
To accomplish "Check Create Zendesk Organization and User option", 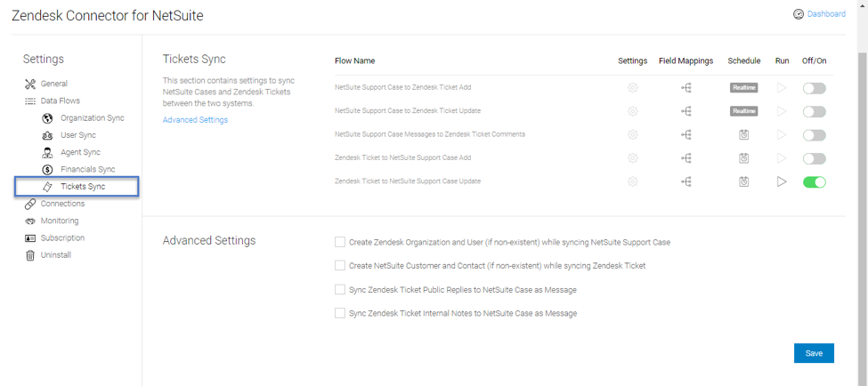I will coord(340,242).
